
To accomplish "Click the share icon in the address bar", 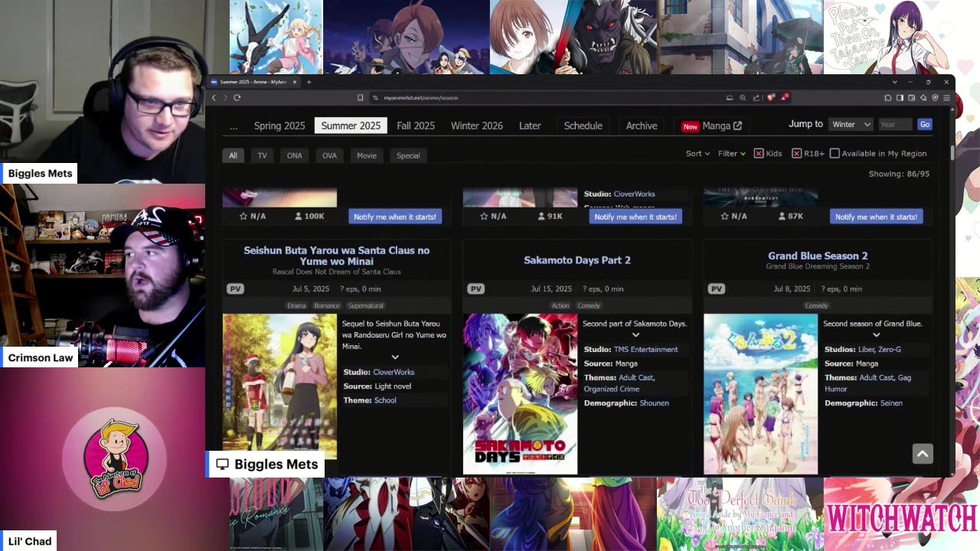I will coord(756,97).
